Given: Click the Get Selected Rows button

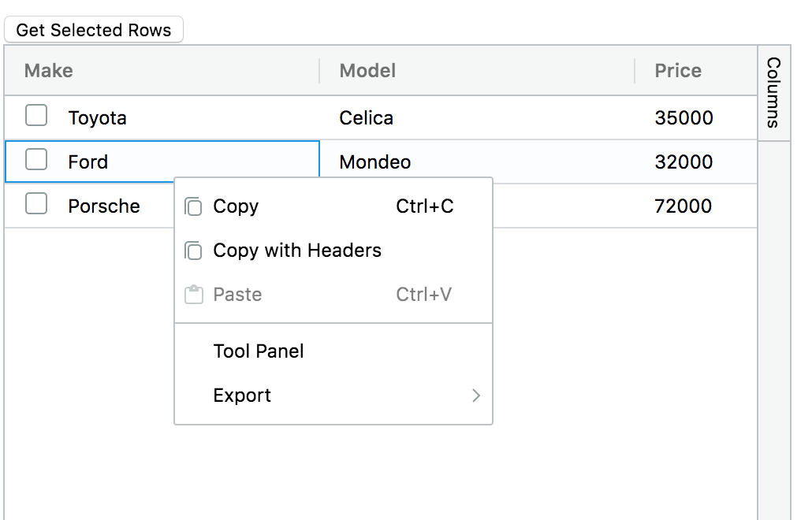Looking at the screenshot, I should [x=94, y=29].
